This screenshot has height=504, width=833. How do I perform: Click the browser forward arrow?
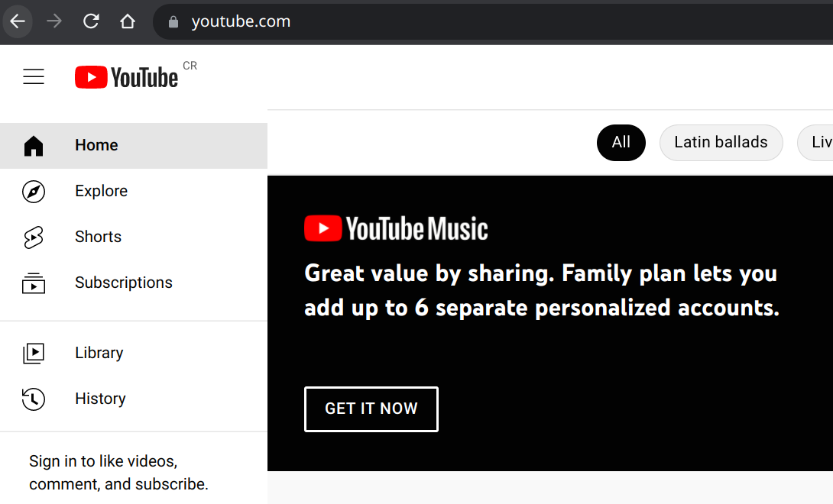click(54, 21)
